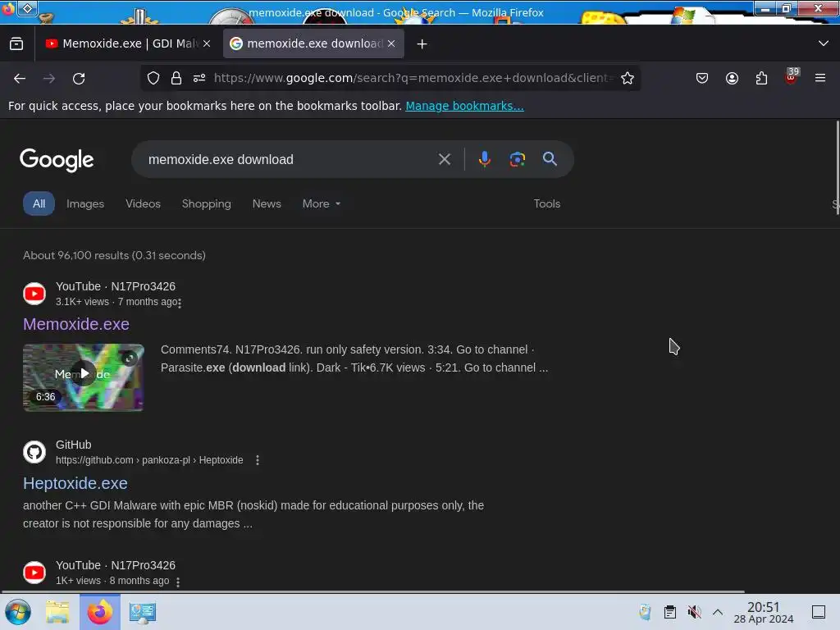Start voice search with the microphone icon
Viewport: 840px width, 630px height.
pos(484,159)
